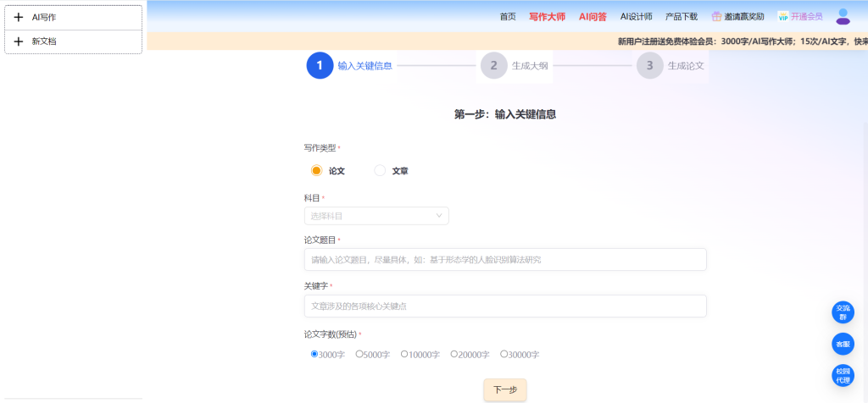Go to 首页 in top navigation
This screenshot has width=868, height=403.
(508, 16)
